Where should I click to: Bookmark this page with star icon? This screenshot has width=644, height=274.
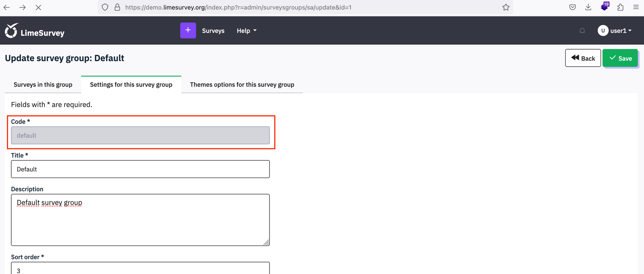(506, 7)
